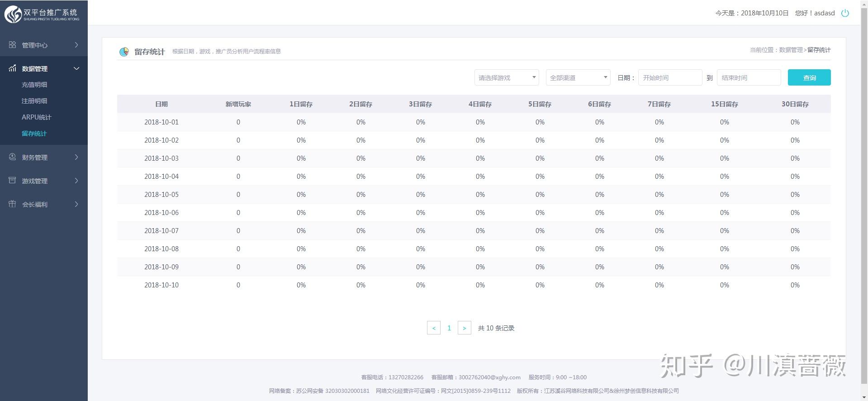
Task: Click date cell 2018-10-10
Action: [161, 285]
